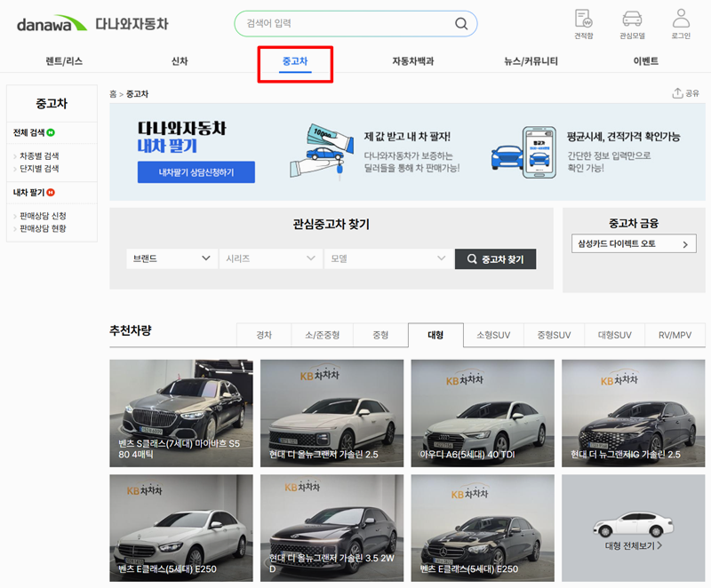Open the 현대 디 올뉴그랜저 가솔린 2.5 photo

click(x=332, y=413)
